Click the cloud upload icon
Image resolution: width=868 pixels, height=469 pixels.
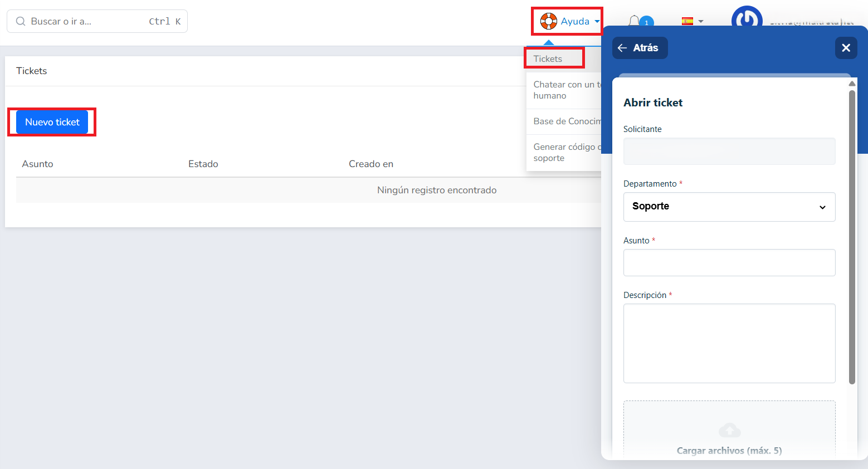click(729, 430)
